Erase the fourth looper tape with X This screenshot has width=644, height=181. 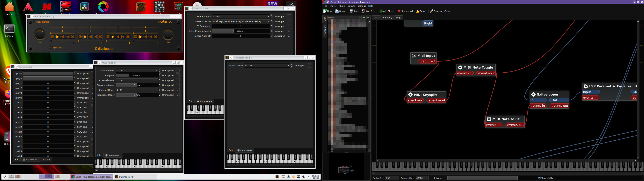click(x=156, y=37)
